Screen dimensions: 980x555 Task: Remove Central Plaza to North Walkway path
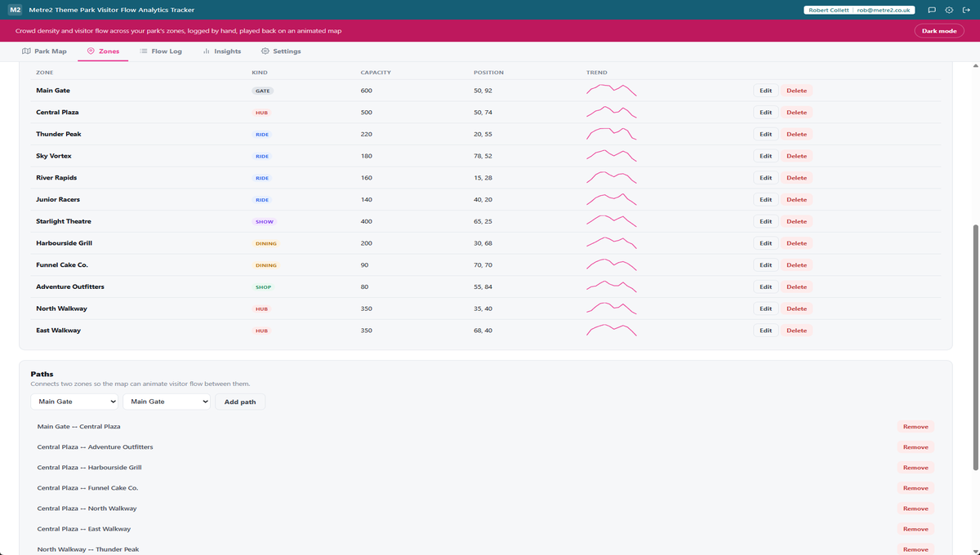pos(915,508)
